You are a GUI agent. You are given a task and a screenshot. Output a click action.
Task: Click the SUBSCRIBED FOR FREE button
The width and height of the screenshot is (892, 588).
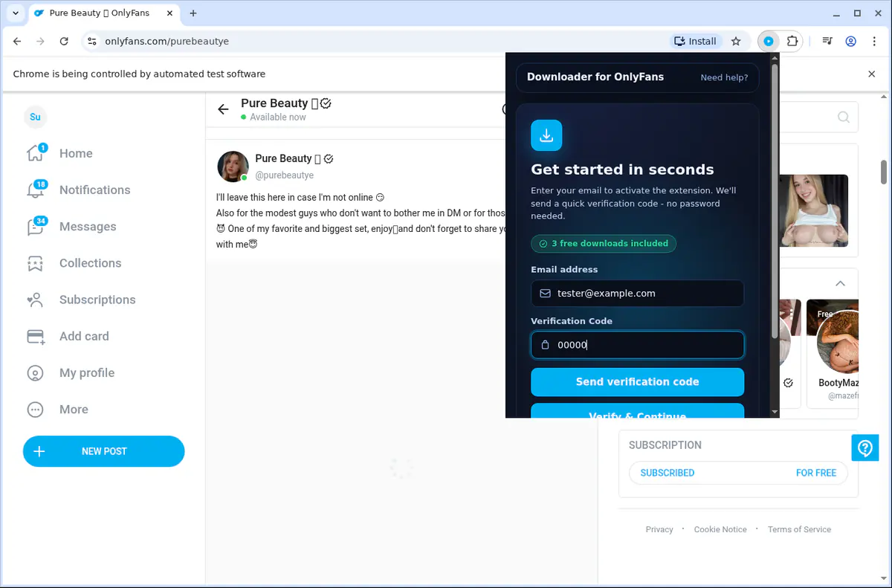[738, 473]
